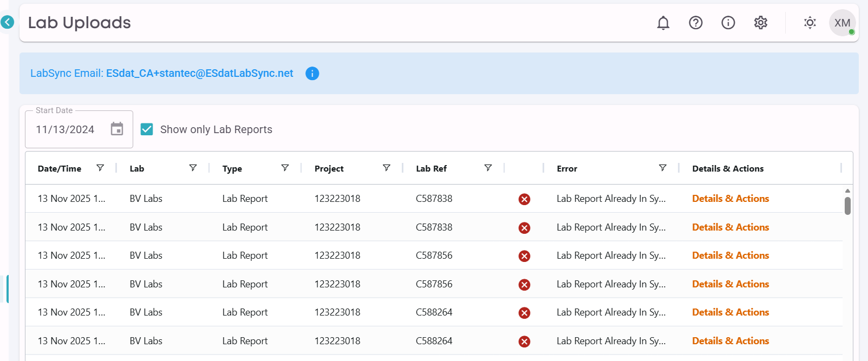The image size is (868, 361).
Task: Click the Start Date input field
Action: [65, 129]
